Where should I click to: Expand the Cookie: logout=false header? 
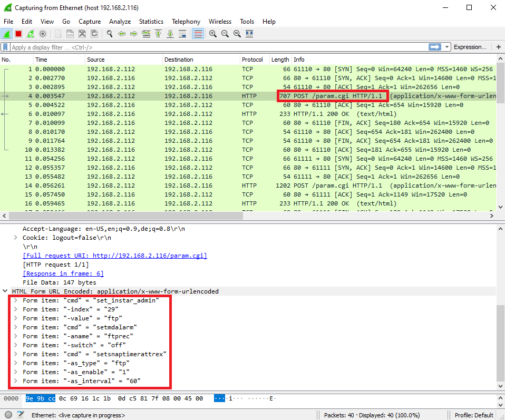(16, 238)
